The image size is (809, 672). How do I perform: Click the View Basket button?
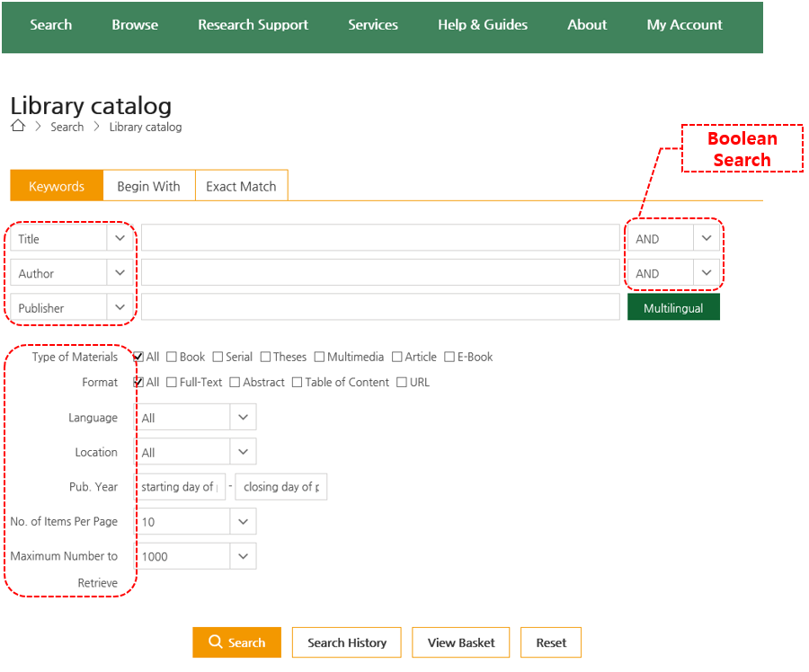(462, 642)
